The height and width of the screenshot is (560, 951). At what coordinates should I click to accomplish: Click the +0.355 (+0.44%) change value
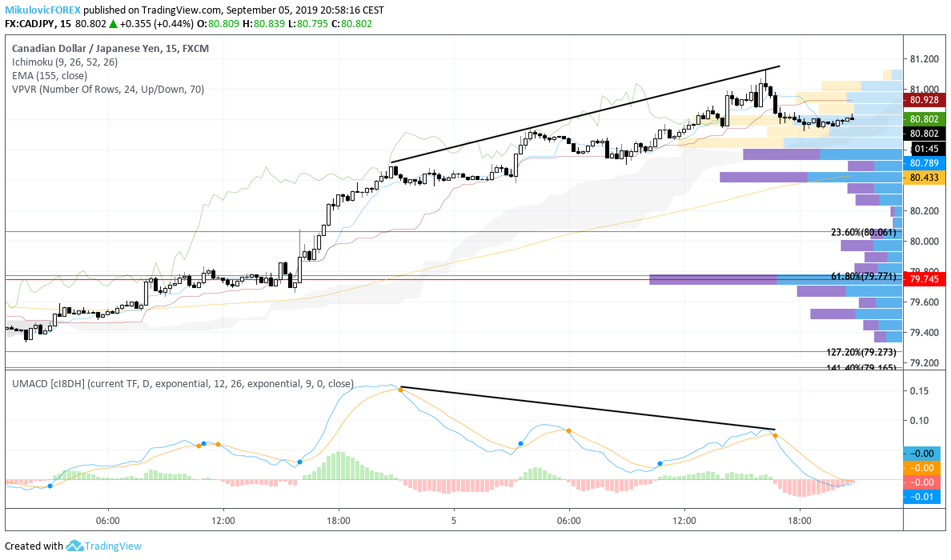[156, 24]
